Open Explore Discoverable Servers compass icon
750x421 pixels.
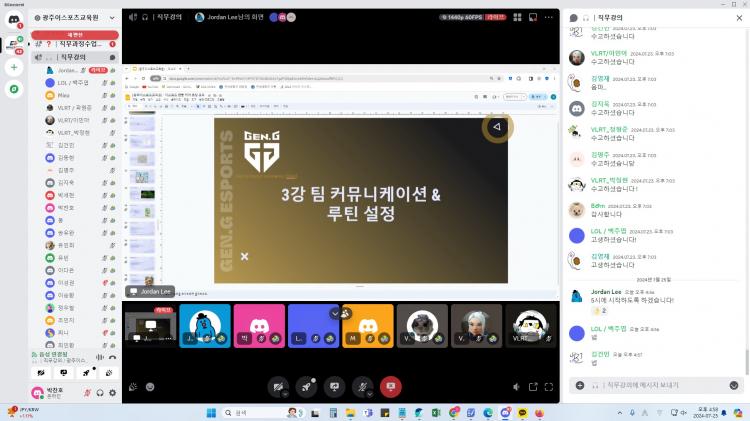tap(14, 89)
